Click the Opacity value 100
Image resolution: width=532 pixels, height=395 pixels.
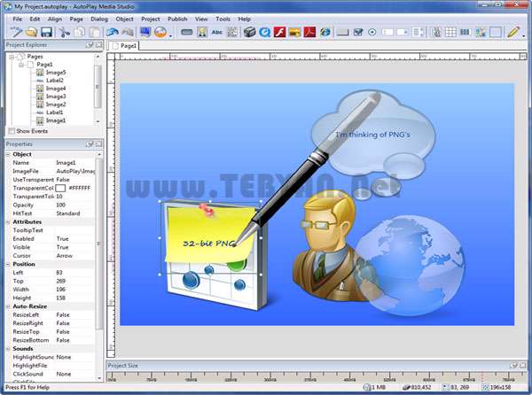(60, 205)
